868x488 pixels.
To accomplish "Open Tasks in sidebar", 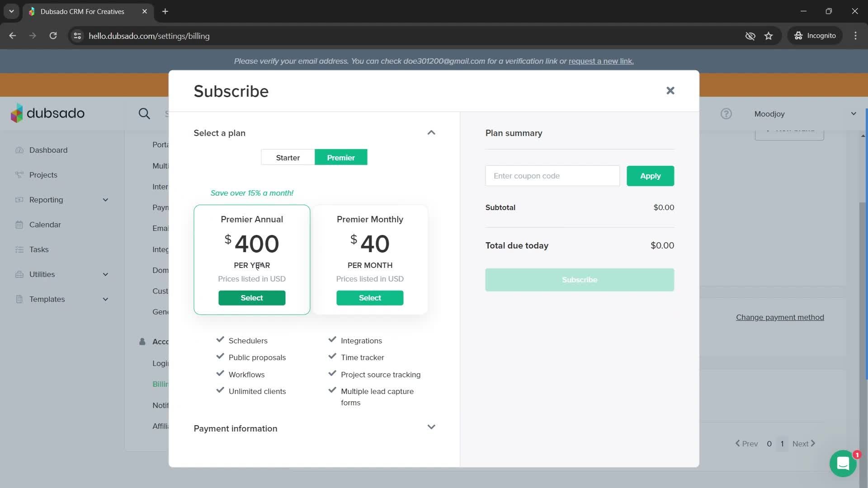I will (39, 249).
